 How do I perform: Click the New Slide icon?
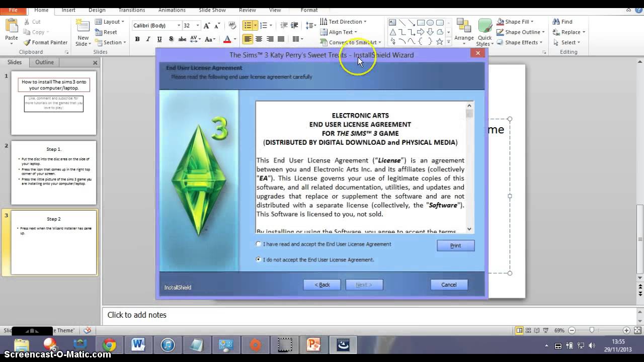pyautogui.click(x=83, y=26)
